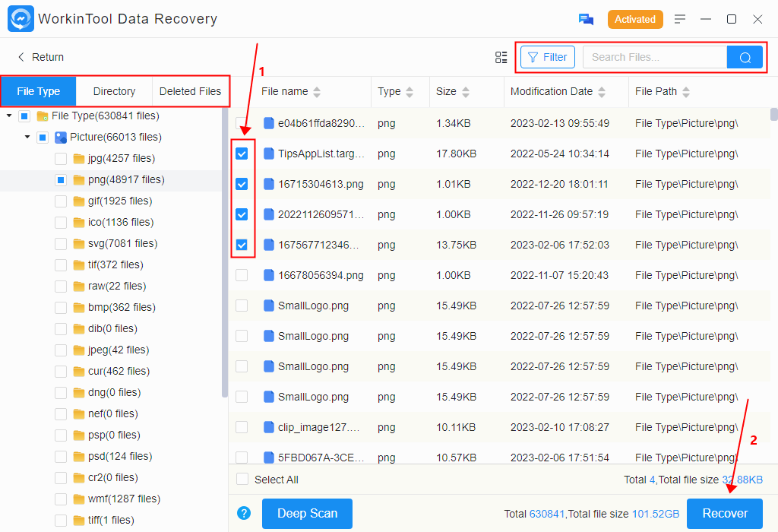778x532 pixels.
Task: Collapse the File Type(630841 files) root node
Action: pos(9,116)
